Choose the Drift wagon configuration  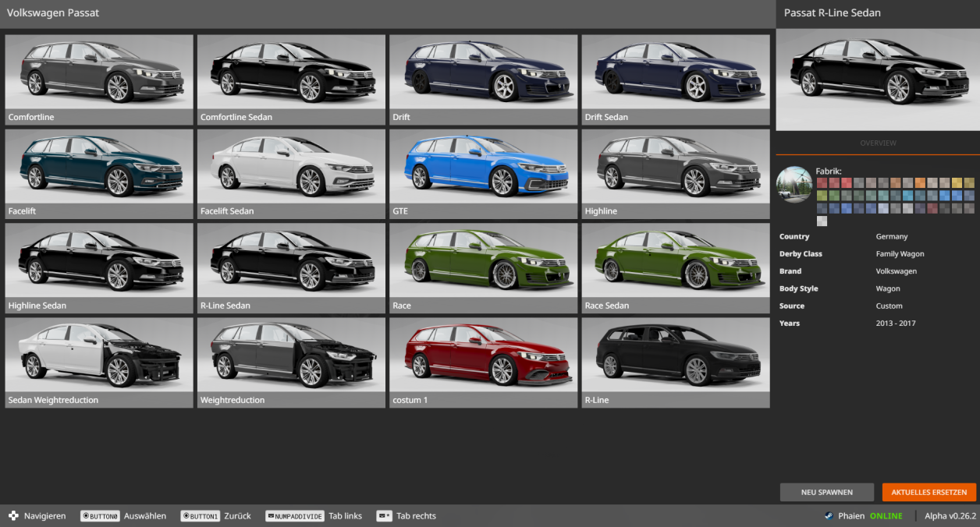[x=484, y=80]
